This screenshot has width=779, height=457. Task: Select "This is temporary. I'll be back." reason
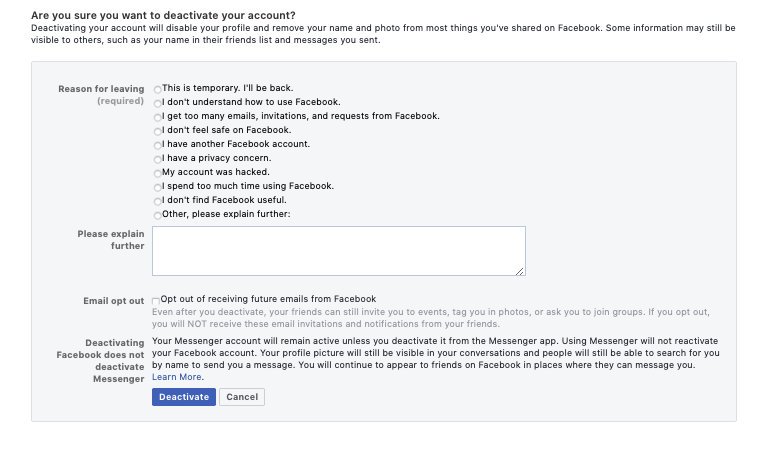[x=157, y=90]
